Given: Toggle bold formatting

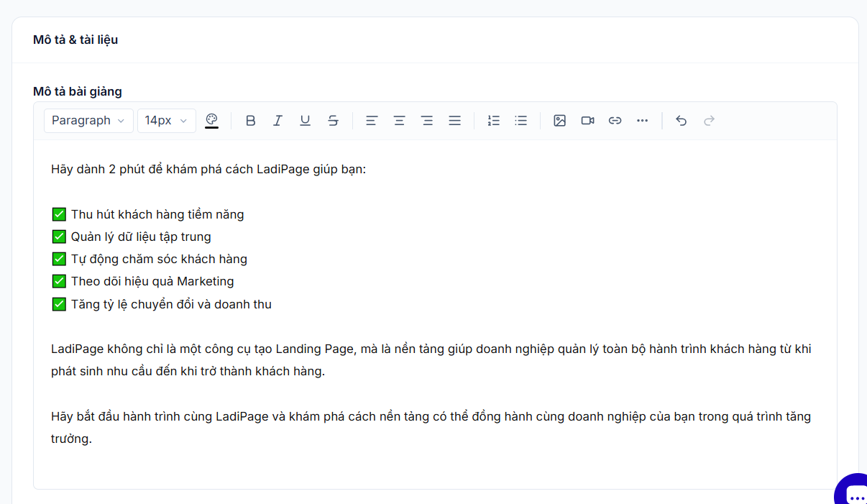Looking at the screenshot, I should click(x=250, y=121).
